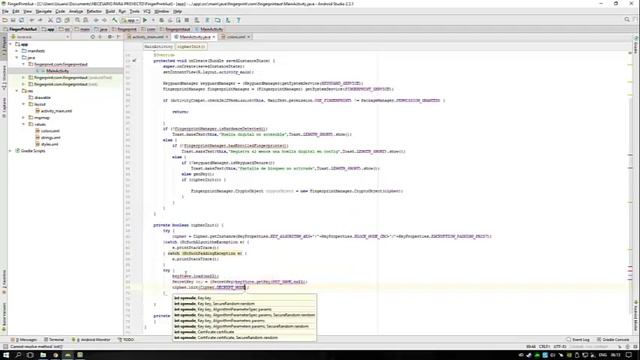Image resolution: width=640 pixels, height=360 pixels.
Task: Collapse the layout folder
Action: click(x=24, y=104)
